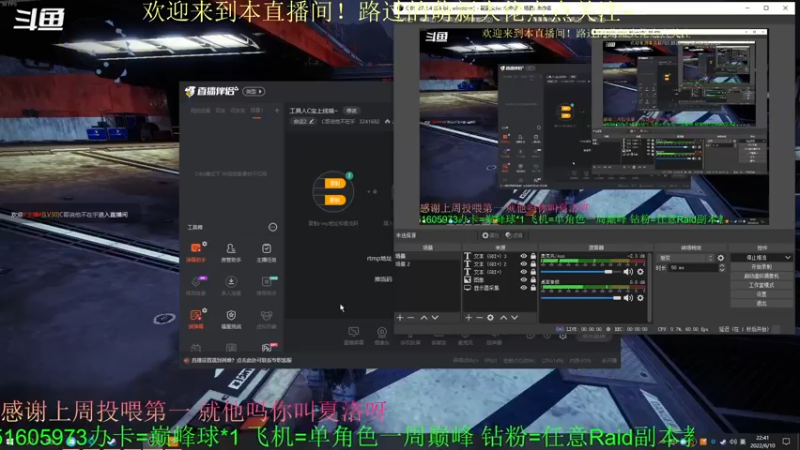Open 麦克风/Aux mixer gear menu

tap(640, 272)
